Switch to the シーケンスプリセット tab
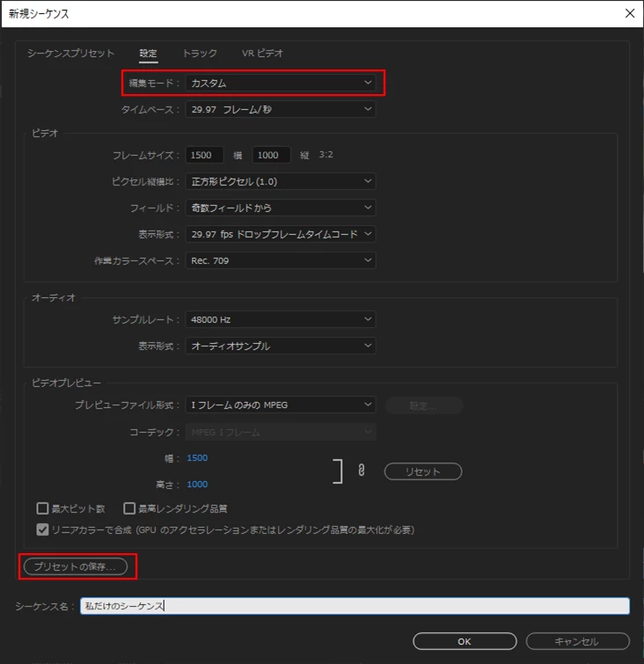The height and width of the screenshot is (664, 644). pos(70,54)
